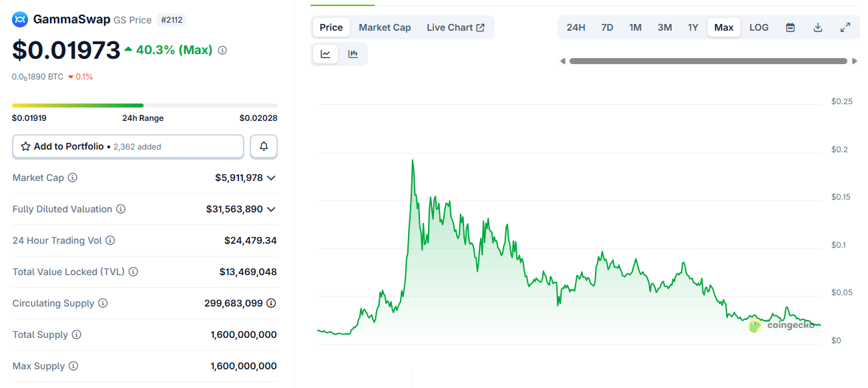Select the 3M time range

coord(665,27)
